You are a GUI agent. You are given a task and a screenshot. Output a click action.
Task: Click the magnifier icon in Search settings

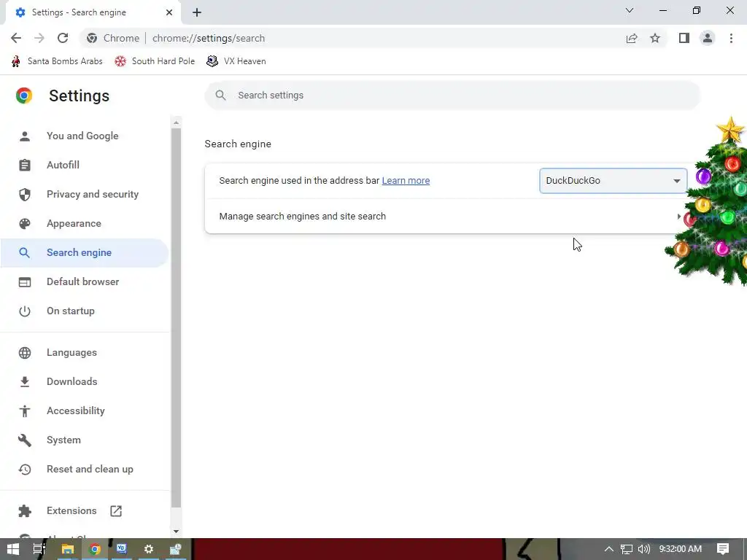click(x=220, y=96)
